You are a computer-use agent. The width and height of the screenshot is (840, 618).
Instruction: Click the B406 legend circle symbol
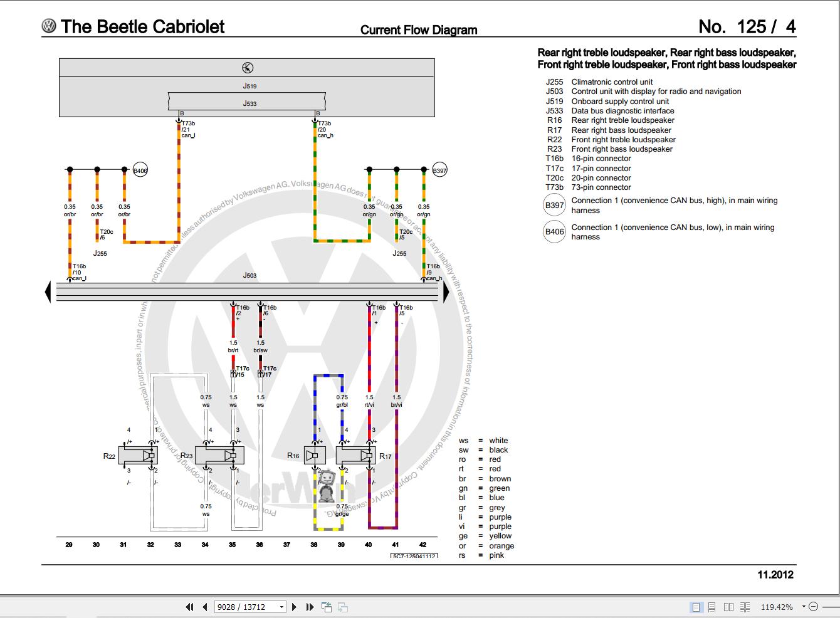pyautogui.click(x=554, y=232)
